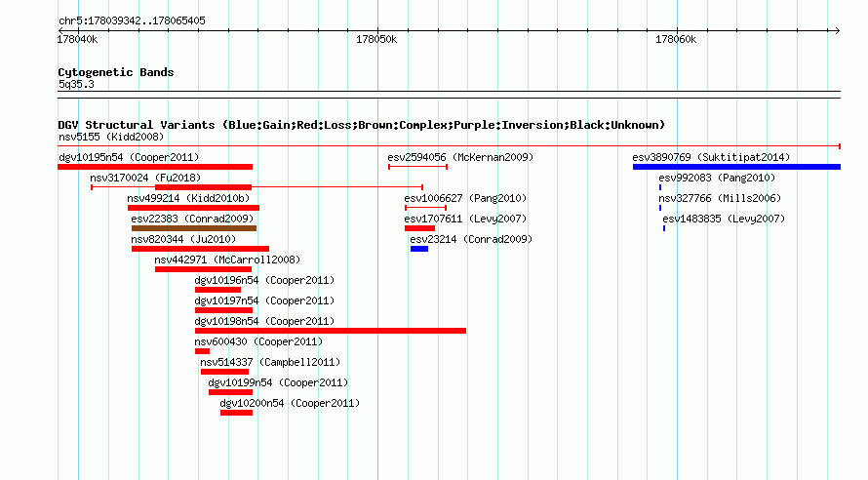
Task: Click the esv3890769 (Suktitipat2014) label
Action: click(x=711, y=157)
